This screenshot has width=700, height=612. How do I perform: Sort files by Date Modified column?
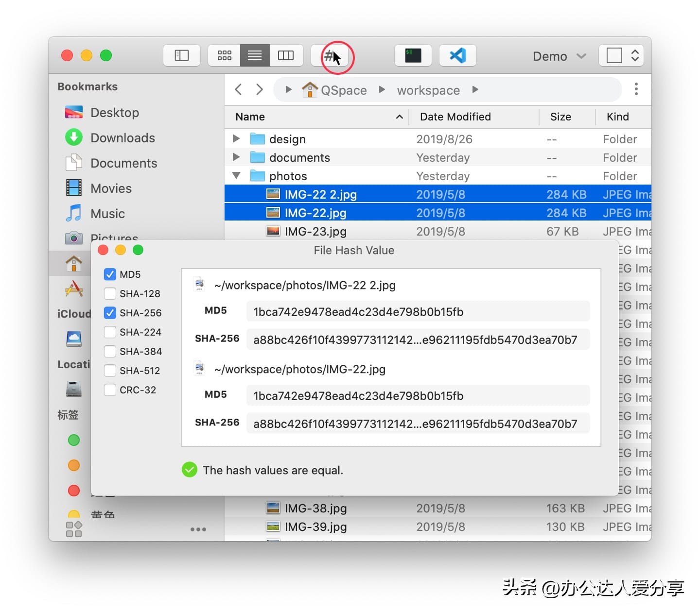pos(455,117)
